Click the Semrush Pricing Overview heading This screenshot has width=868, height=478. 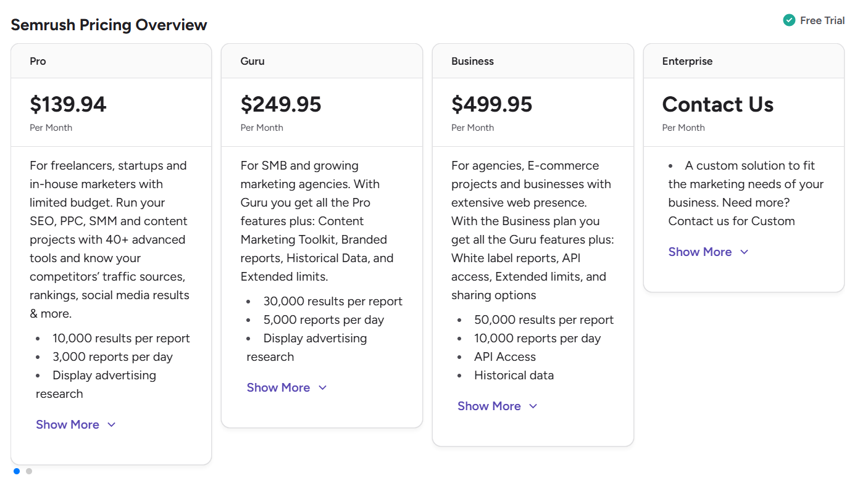pyautogui.click(x=109, y=25)
